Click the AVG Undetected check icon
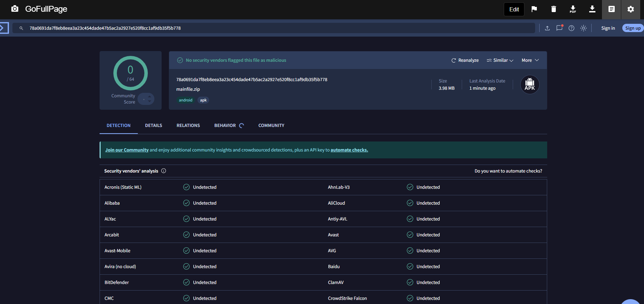 tap(410, 251)
